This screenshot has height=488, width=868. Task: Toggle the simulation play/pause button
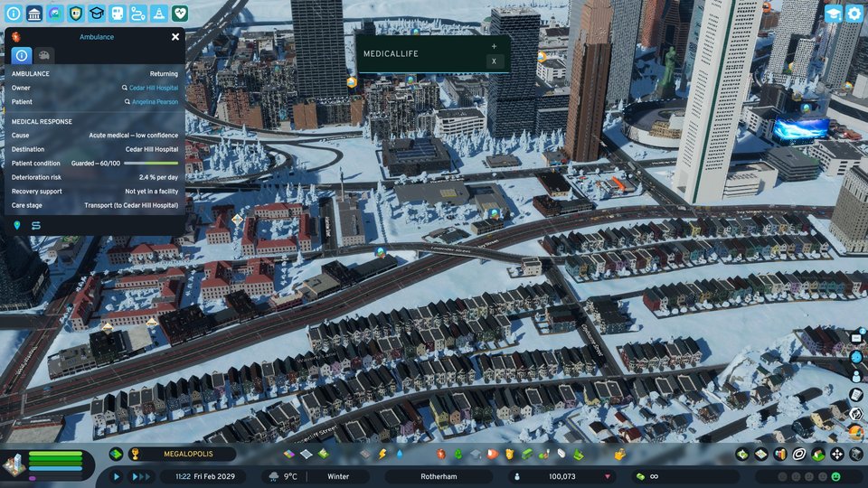pyautogui.click(x=117, y=476)
